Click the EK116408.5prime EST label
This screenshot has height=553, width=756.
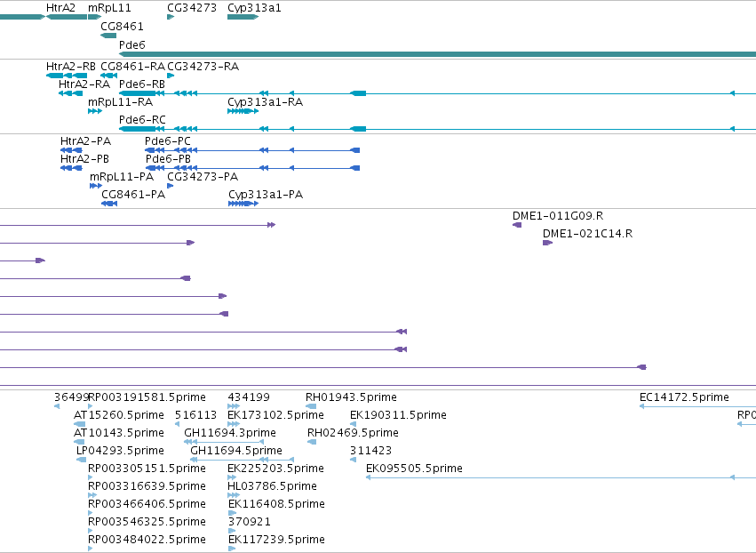click(277, 504)
